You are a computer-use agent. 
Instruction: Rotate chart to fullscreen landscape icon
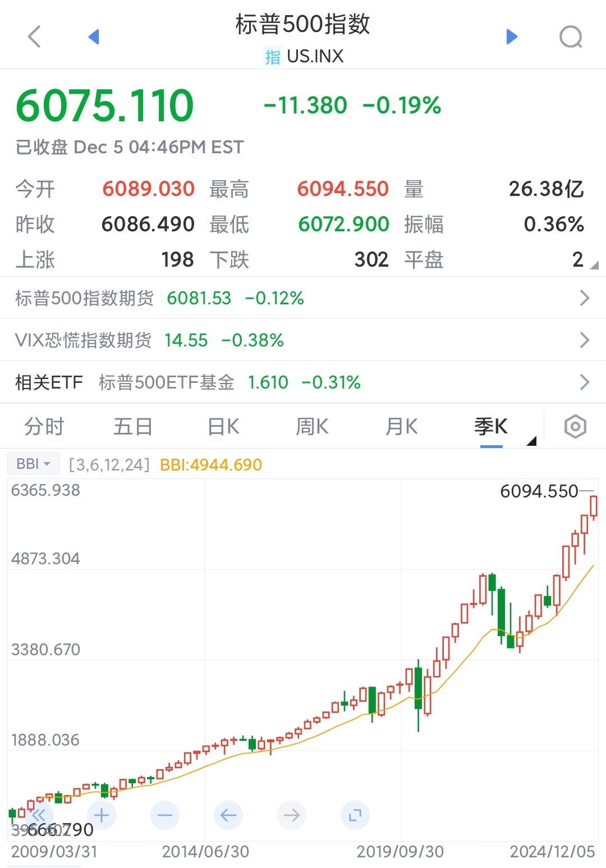click(x=355, y=815)
